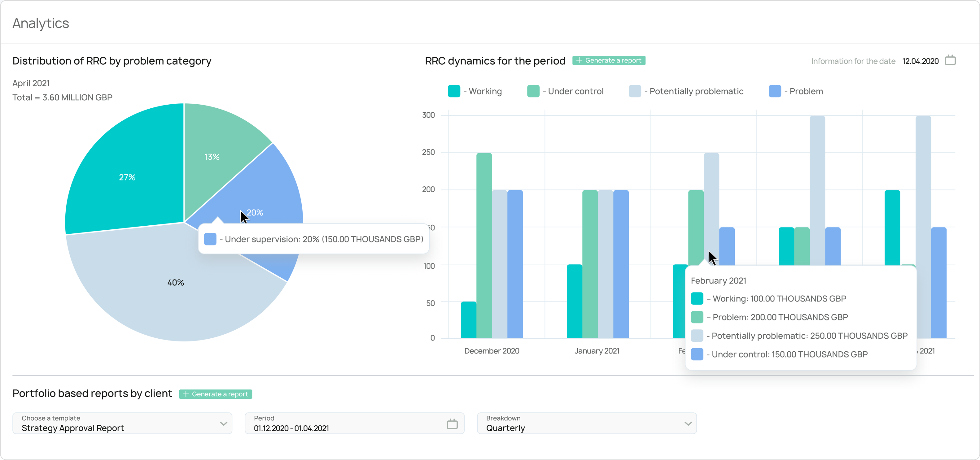Select the 40% pie chart segment
This screenshot has width=980, height=460.
[x=175, y=282]
